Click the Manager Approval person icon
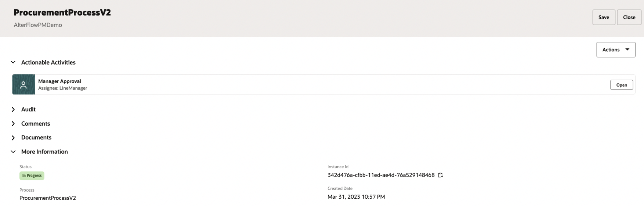Image resolution: width=644 pixels, height=206 pixels. [23, 85]
